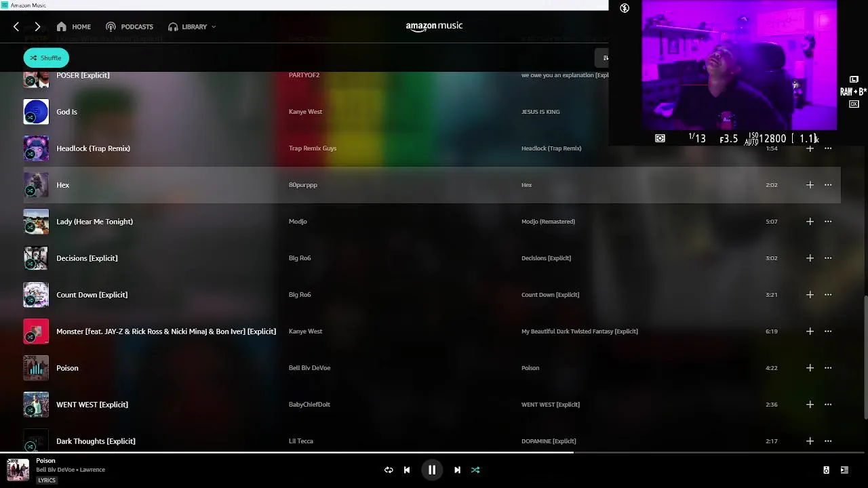Skip to the previous track
868x488 pixels.
tap(407, 470)
